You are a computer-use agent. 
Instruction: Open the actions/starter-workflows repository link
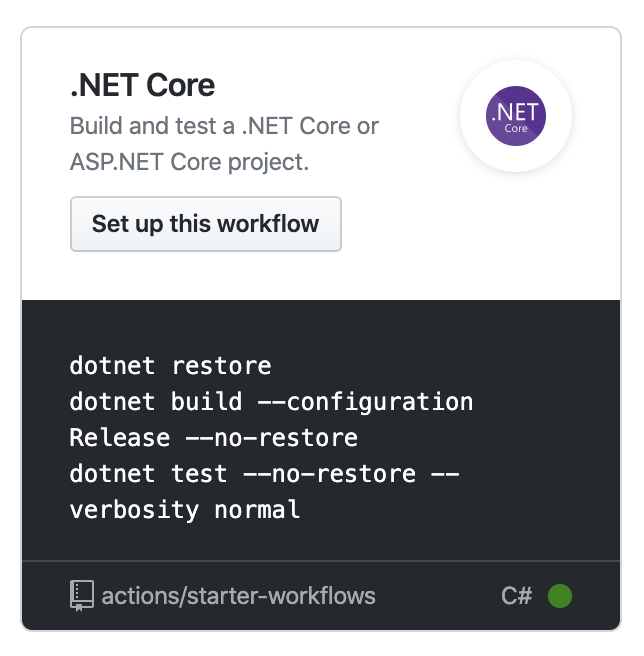click(238, 596)
